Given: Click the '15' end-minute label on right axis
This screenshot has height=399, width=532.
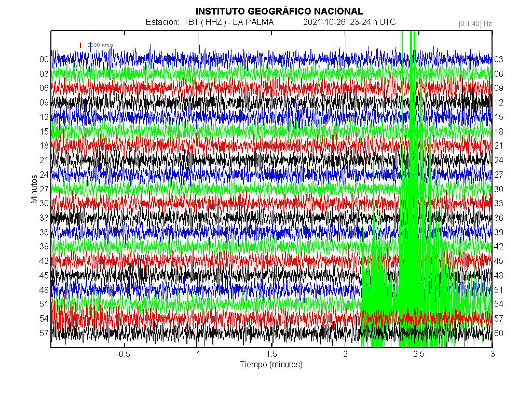Looking at the screenshot, I should pos(499,117).
